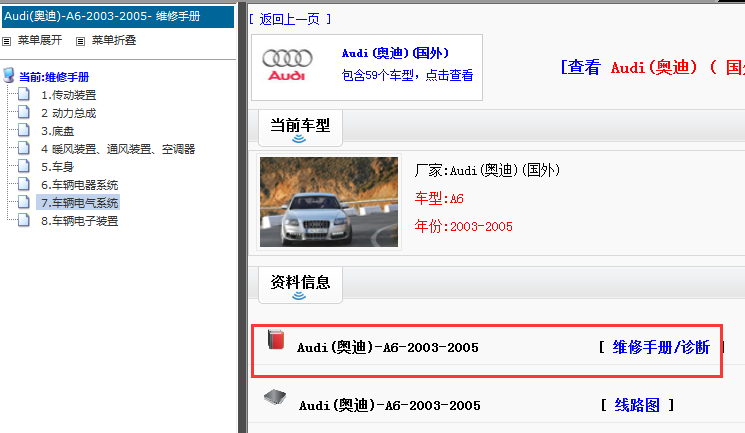The width and height of the screenshot is (745, 433).
Task: Click the page icon for 4 暖风装置、通风装置、空调器
Action: (24, 148)
